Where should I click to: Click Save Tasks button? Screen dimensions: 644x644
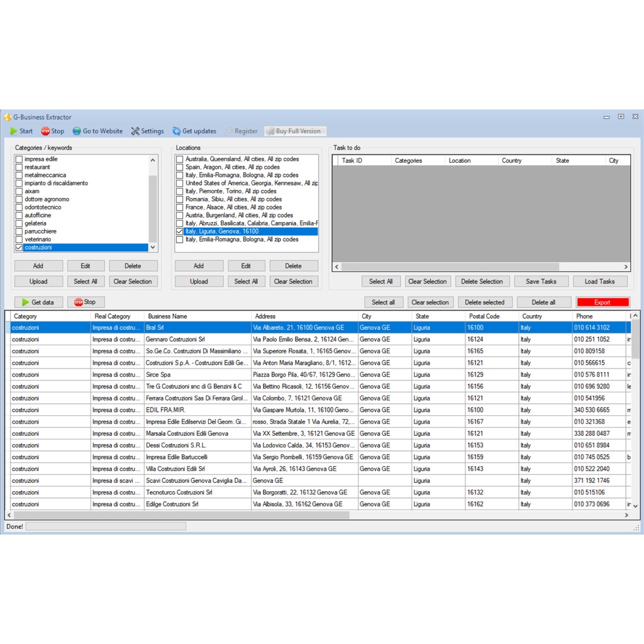tap(541, 282)
